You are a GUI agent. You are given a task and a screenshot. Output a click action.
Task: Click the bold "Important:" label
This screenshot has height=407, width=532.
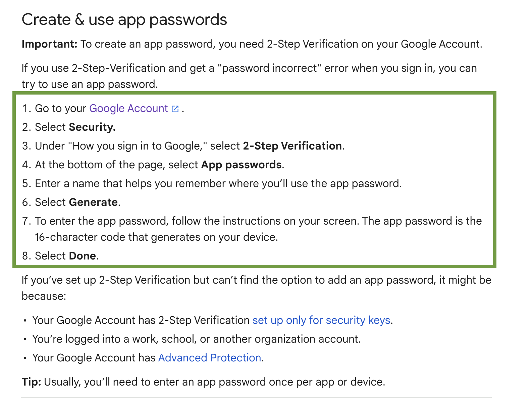pyautogui.click(x=50, y=44)
